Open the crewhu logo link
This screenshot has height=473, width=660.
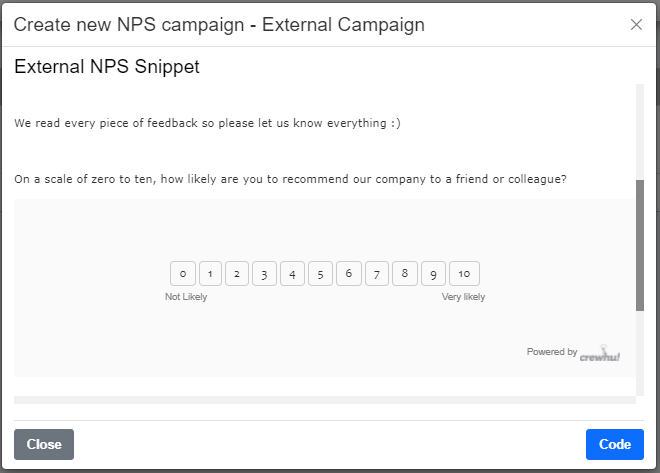599,353
